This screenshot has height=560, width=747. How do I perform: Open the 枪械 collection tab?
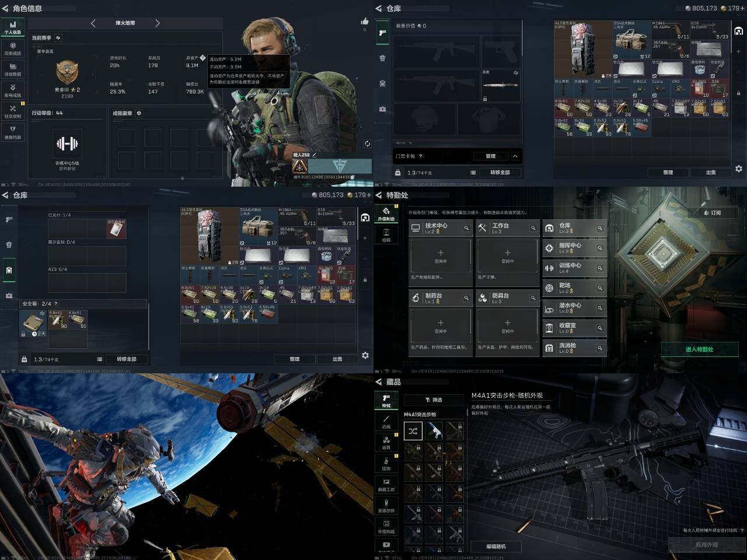pyautogui.click(x=386, y=401)
